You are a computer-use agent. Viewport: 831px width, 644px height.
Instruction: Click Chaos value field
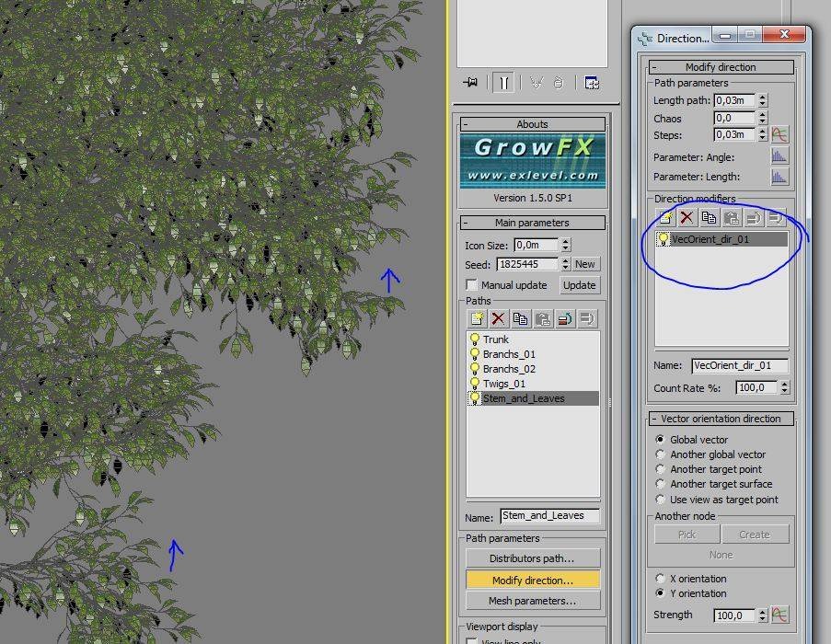734,118
